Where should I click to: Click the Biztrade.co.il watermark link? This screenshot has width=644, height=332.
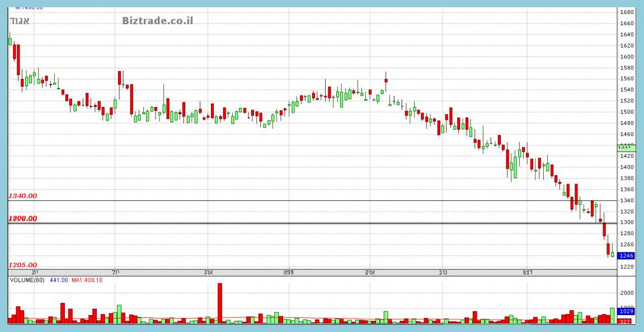point(157,21)
